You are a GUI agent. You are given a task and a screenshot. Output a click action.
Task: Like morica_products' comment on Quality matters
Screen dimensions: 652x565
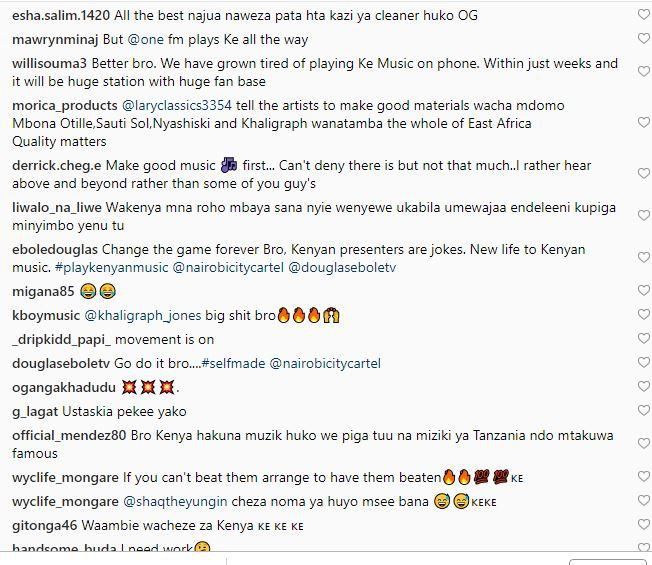point(644,122)
